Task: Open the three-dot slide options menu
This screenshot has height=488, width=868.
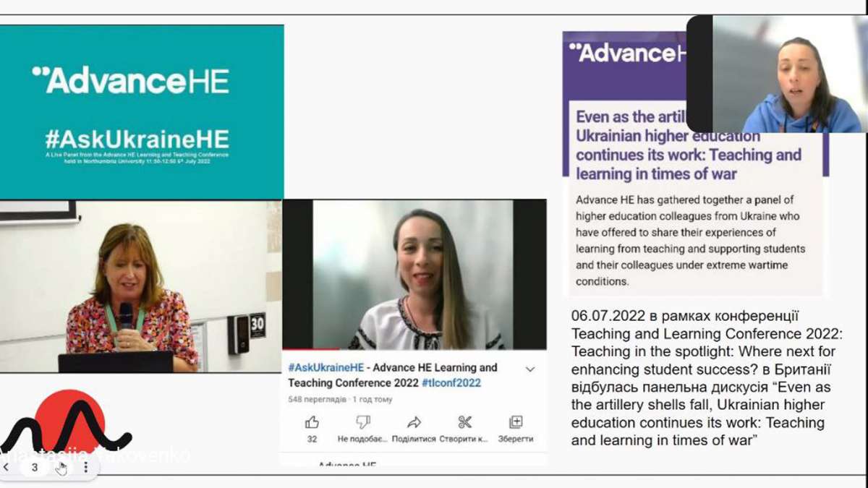Action: [x=85, y=468]
